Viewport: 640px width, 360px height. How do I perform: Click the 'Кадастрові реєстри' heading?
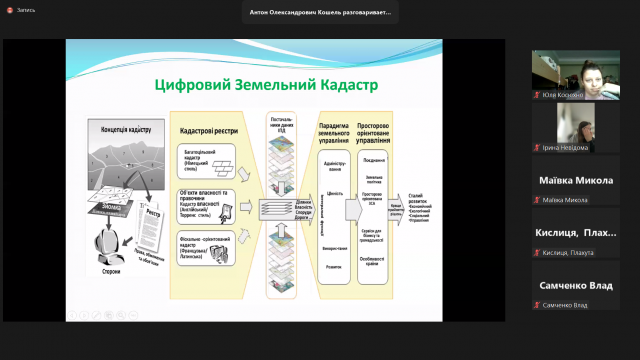[x=209, y=131]
